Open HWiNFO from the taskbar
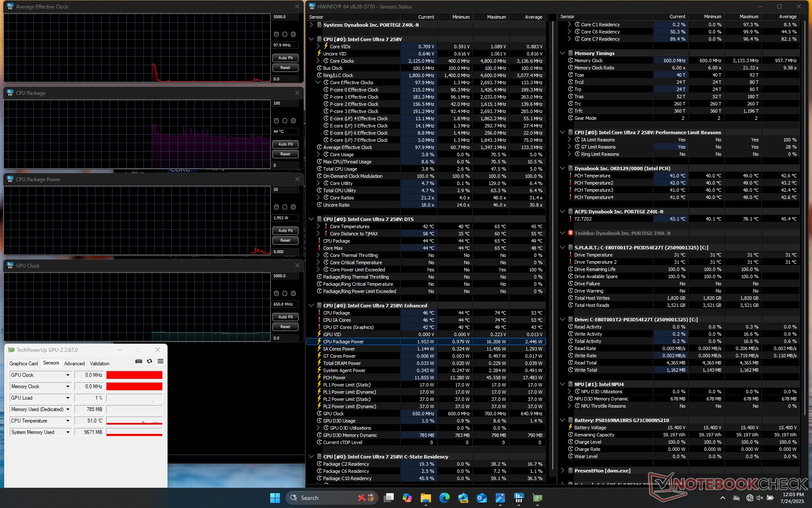 coord(518,498)
